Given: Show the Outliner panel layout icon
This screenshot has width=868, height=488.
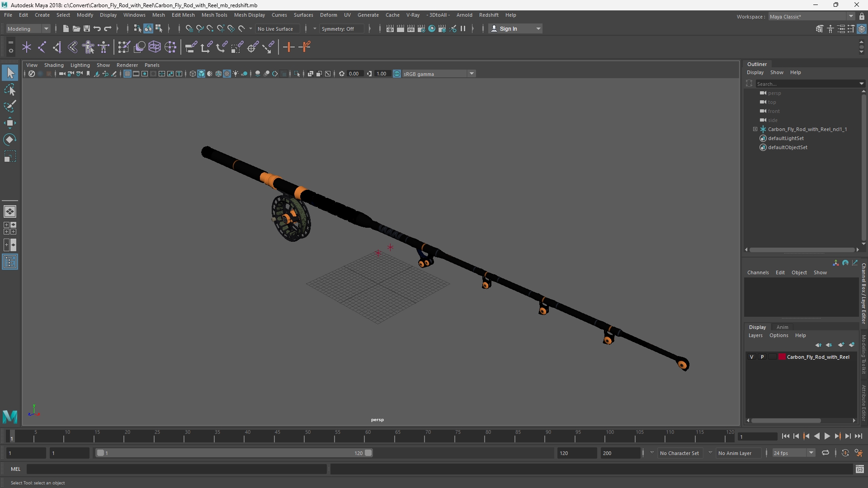Looking at the screenshot, I should [10, 262].
